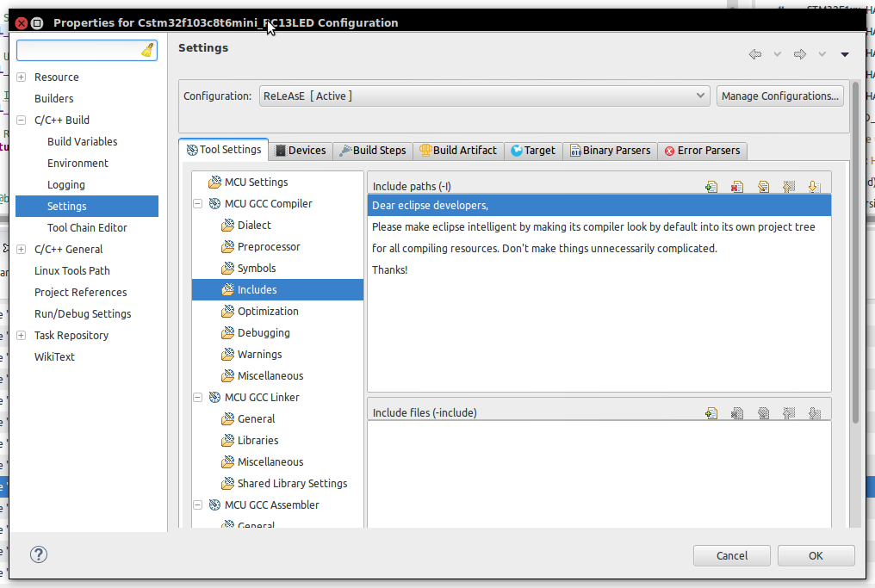The image size is (875, 588).
Task: Expand the Resource tree node
Action: [x=22, y=77]
